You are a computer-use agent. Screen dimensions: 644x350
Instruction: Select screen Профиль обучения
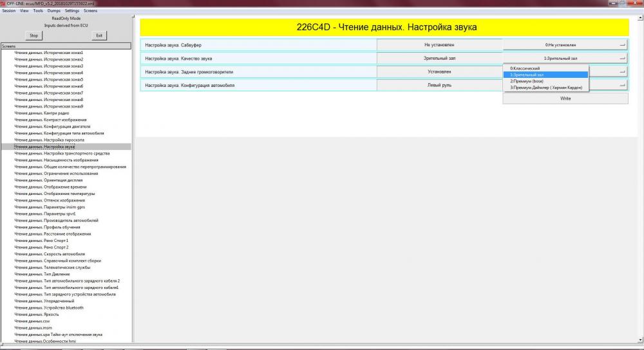pos(47,227)
